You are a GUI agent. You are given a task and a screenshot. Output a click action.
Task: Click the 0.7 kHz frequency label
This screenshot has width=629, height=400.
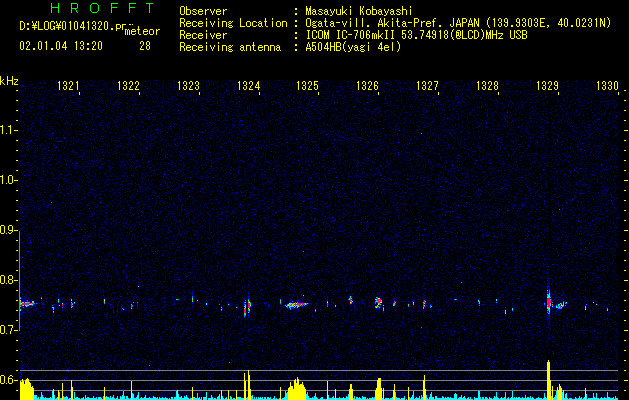tap(7, 330)
